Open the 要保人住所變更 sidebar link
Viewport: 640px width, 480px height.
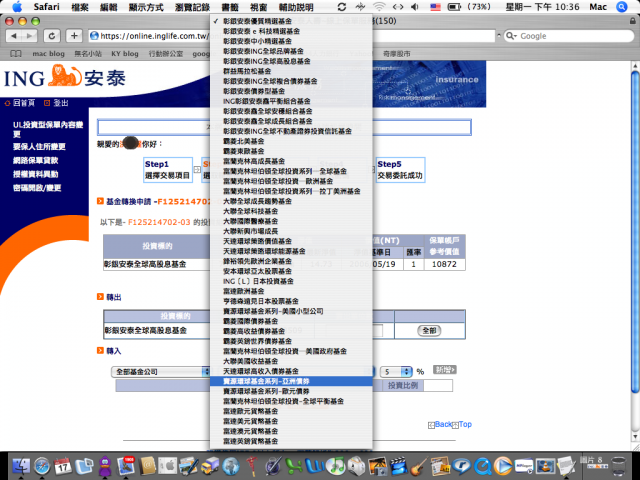click(x=39, y=147)
